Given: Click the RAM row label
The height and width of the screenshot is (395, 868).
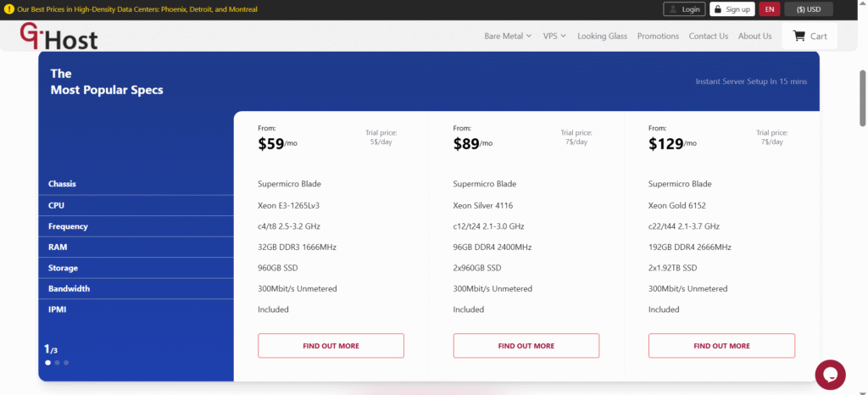Looking at the screenshot, I should (x=58, y=248).
